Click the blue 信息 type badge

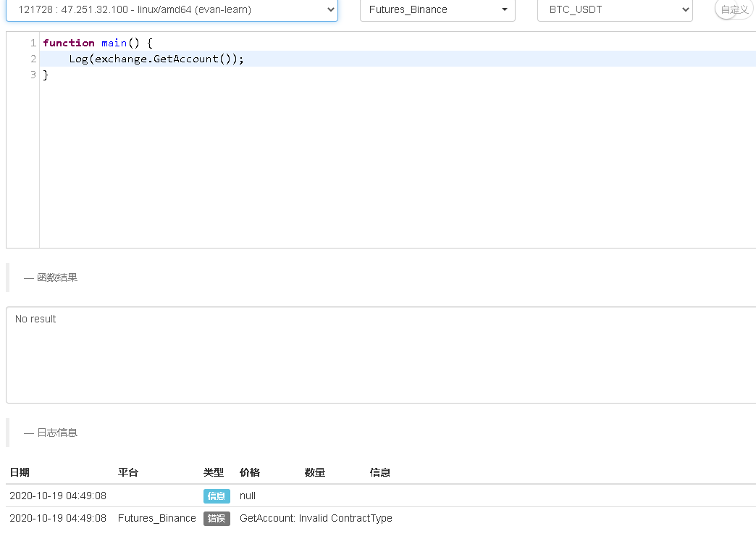(217, 496)
